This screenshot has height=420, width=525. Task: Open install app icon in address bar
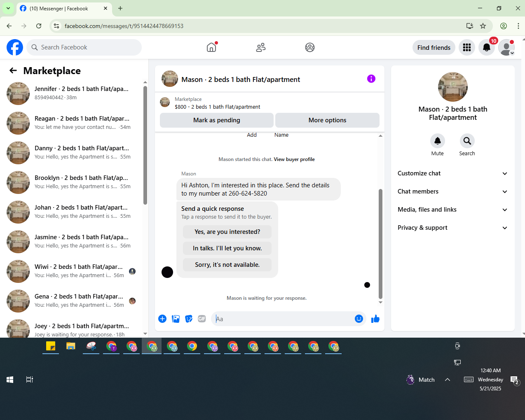[470, 26]
